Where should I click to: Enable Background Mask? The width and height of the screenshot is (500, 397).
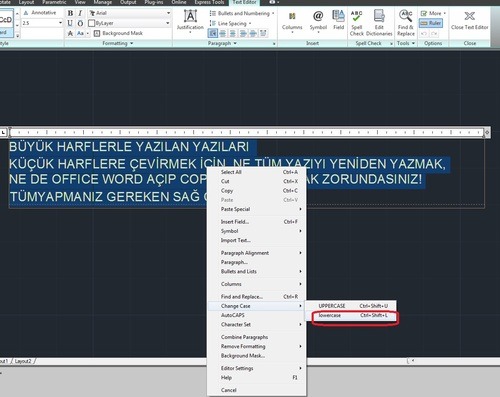click(119, 33)
